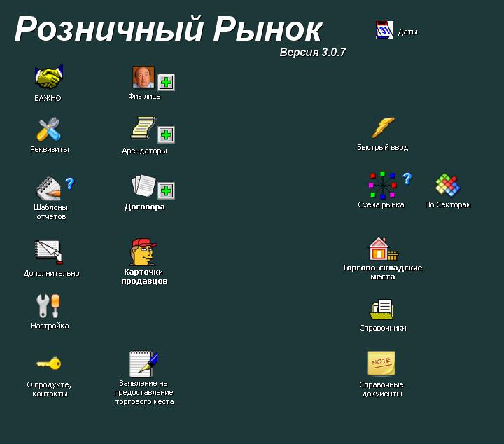504x444 pixels.
Task: Launch Быстрый ввод lightning icon
Action: pos(383,127)
